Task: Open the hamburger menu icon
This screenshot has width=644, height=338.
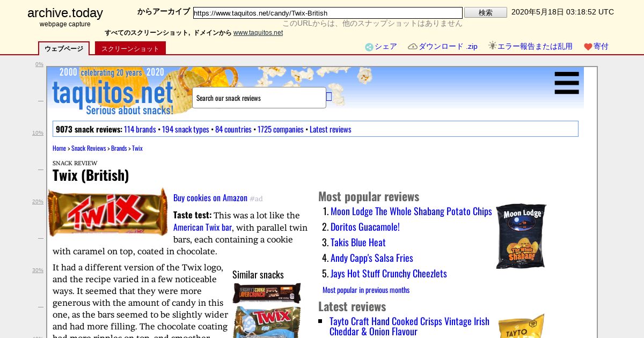Action: click(x=567, y=83)
